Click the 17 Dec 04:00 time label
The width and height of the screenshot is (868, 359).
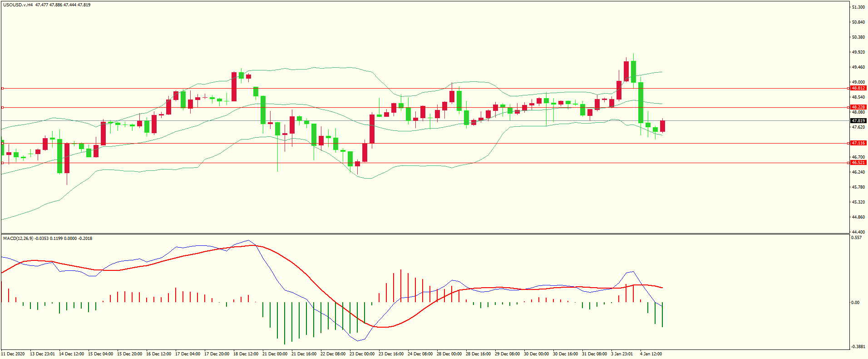tap(187, 354)
